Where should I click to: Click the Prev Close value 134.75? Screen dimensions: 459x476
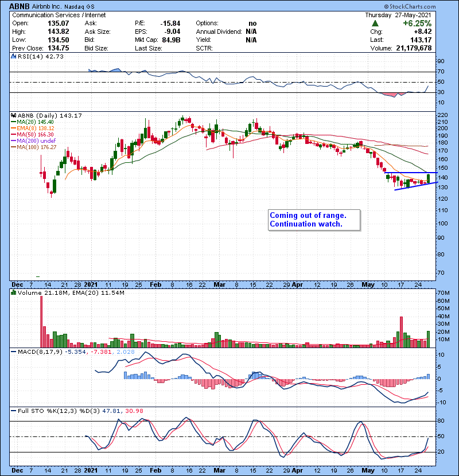click(x=59, y=48)
